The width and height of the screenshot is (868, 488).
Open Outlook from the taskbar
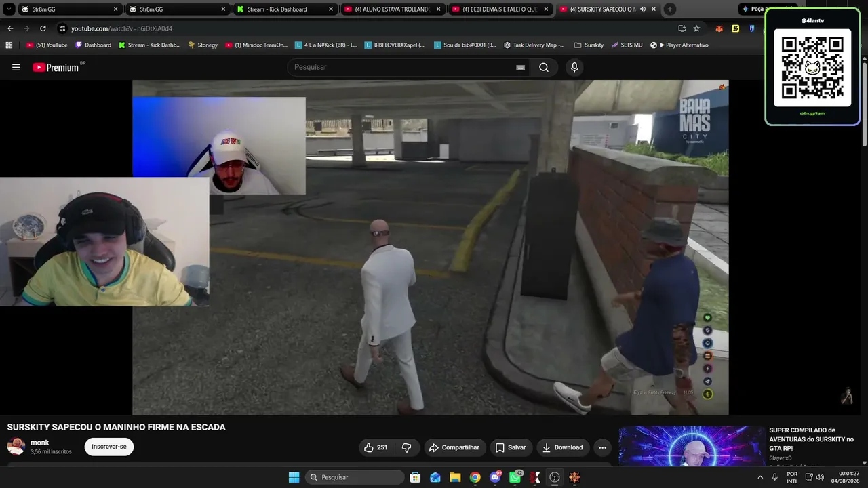click(435, 477)
